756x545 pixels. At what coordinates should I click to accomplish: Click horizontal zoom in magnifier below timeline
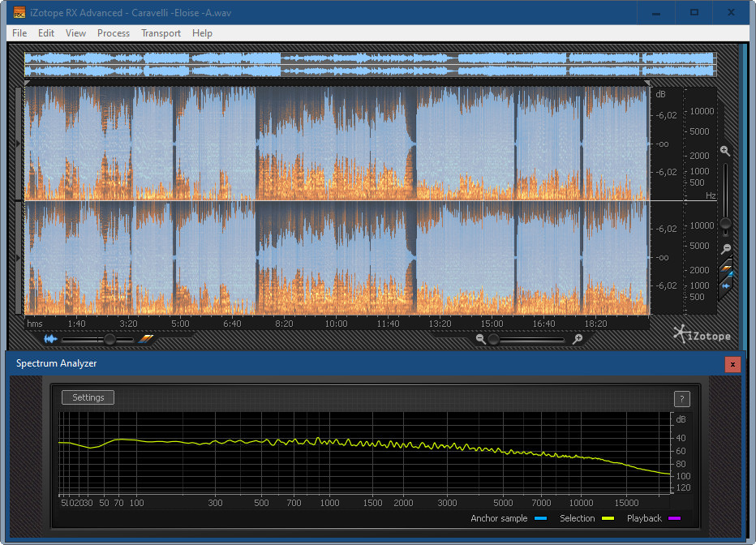tap(578, 340)
